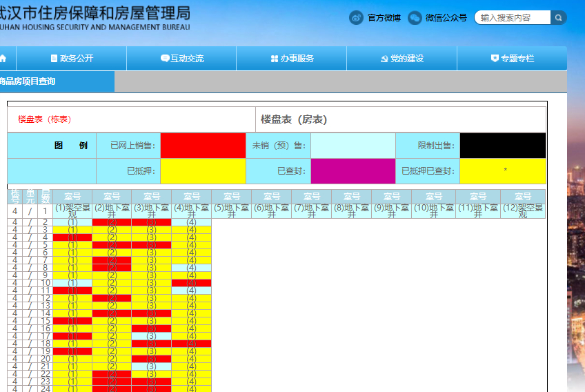This screenshot has height=392, width=585.
Task: Click the yellow 已抵押已查封 swatch with asterisk
Action: click(502, 171)
